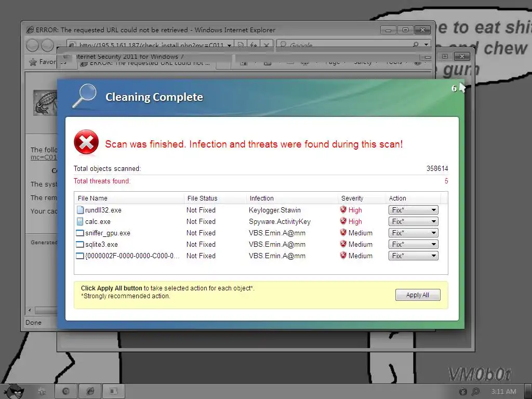Expand the IE search provider dropdown
532x399 pixels.
[426, 45]
